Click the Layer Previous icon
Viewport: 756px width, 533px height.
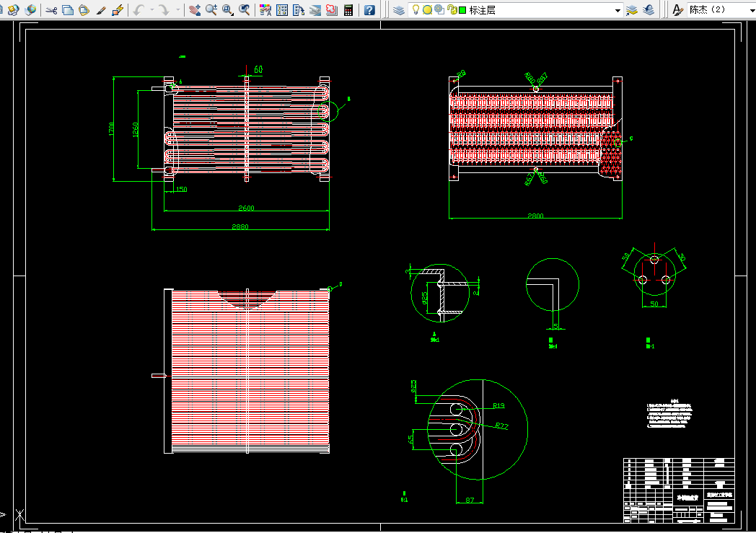[x=649, y=9]
